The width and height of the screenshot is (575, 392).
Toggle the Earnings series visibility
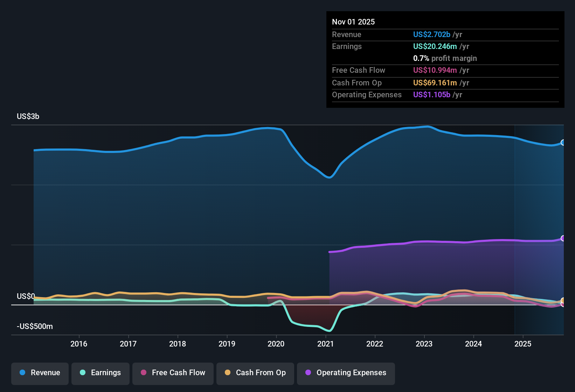click(101, 373)
